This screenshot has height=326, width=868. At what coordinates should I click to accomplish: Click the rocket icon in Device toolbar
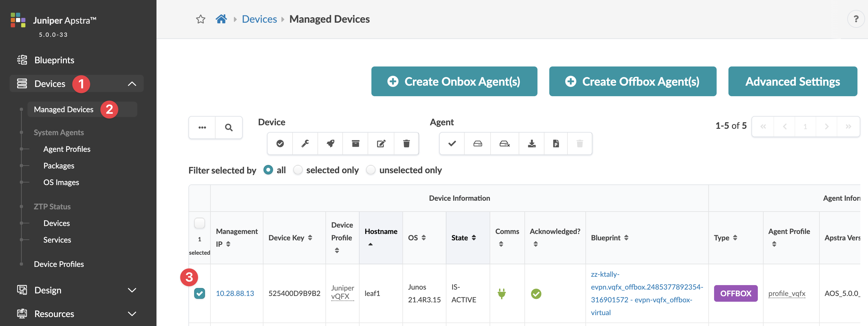pos(330,144)
